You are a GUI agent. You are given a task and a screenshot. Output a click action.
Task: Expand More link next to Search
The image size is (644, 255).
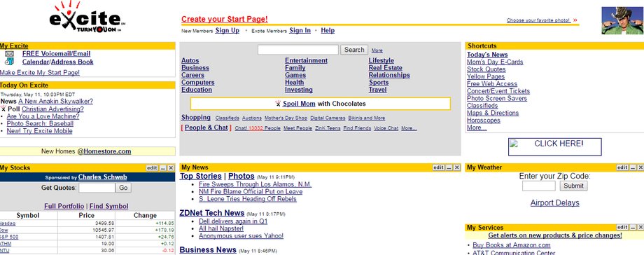coord(377,50)
